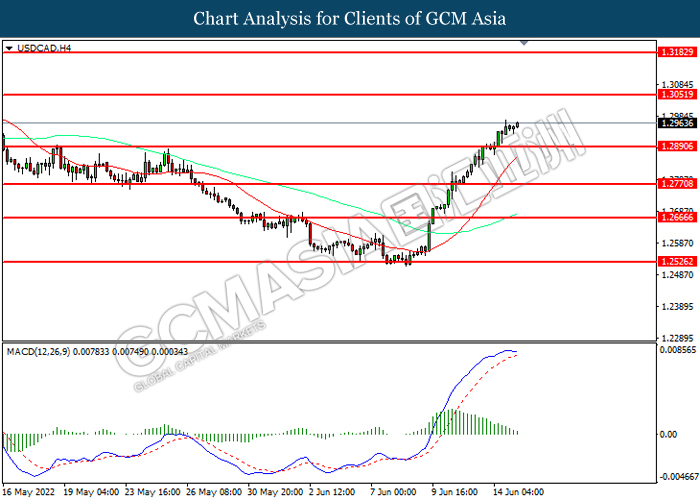Viewport: 700px width, 500px height.
Task: Click the MACD scale value 0.008565
Action: pos(678,350)
